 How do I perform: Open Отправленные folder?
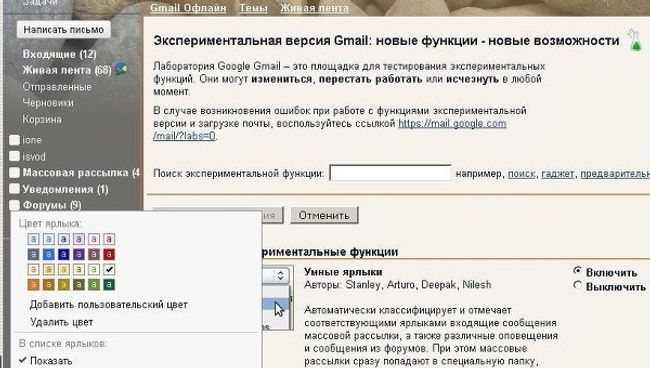[57, 87]
